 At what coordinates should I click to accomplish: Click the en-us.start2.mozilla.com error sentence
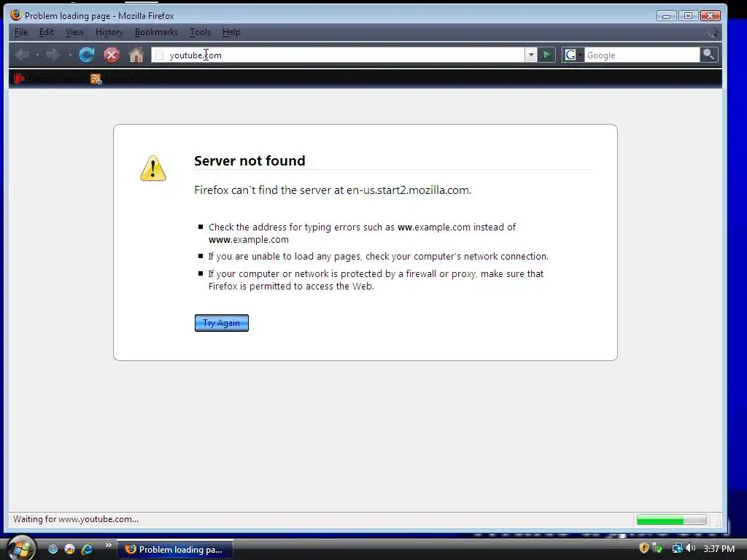pyautogui.click(x=333, y=190)
